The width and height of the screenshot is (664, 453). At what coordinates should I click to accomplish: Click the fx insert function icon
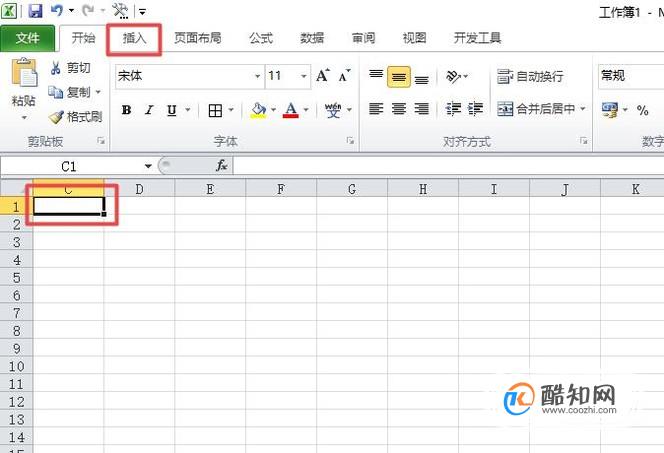(x=222, y=166)
